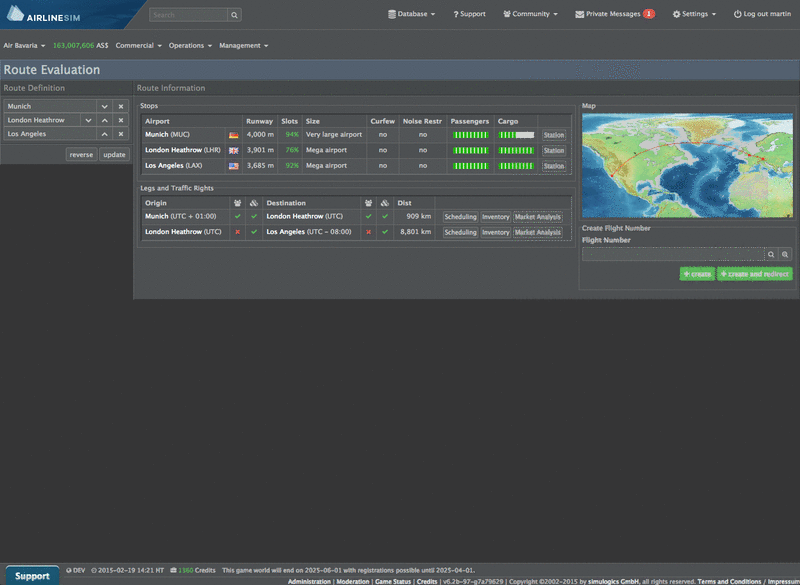The height and width of the screenshot is (585, 800).
Task: Click inside the Flight Number input field
Action: [x=670, y=253]
